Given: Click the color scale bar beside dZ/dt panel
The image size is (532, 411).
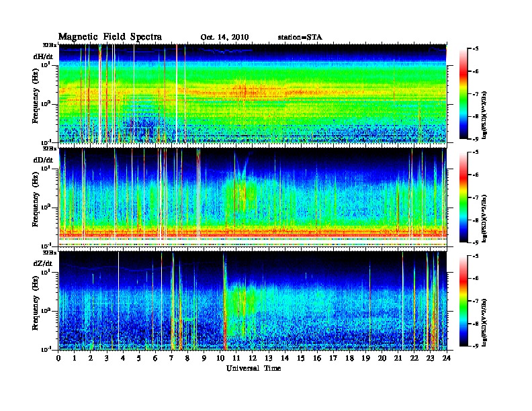Looking at the screenshot, I should click(463, 301).
